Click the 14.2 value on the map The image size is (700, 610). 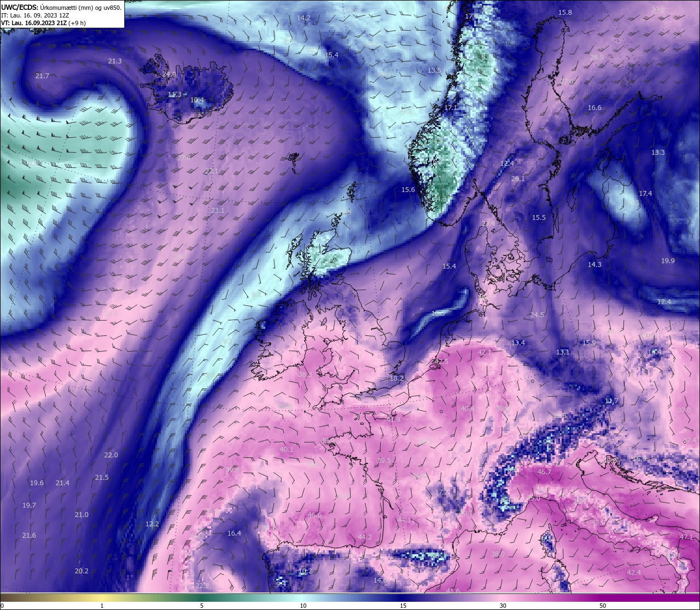coord(304,18)
